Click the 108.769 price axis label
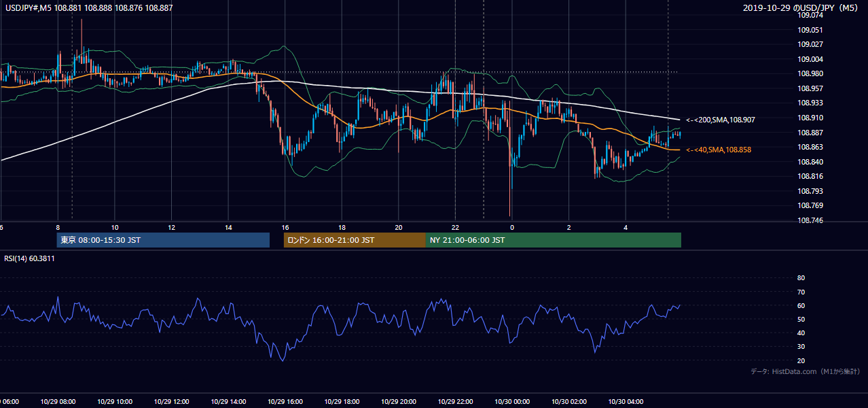 click(810, 205)
